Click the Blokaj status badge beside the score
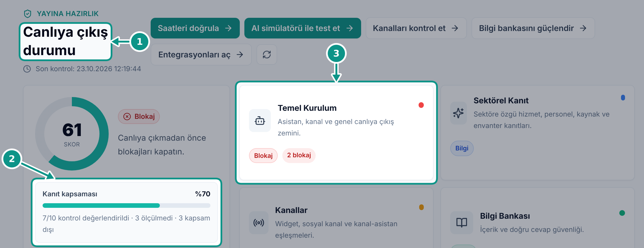The image size is (644, 248). coord(139,117)
